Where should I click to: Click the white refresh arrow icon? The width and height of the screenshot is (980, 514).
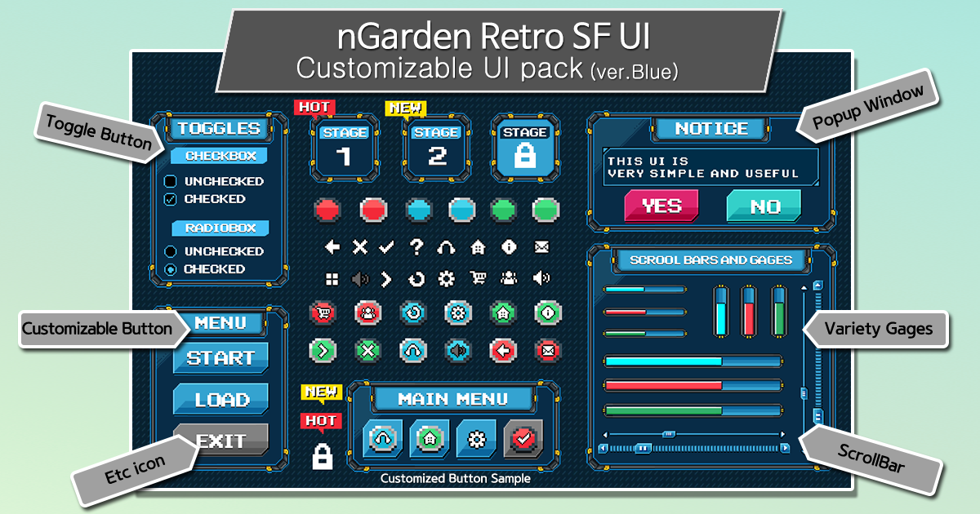(x=416, y=279)
